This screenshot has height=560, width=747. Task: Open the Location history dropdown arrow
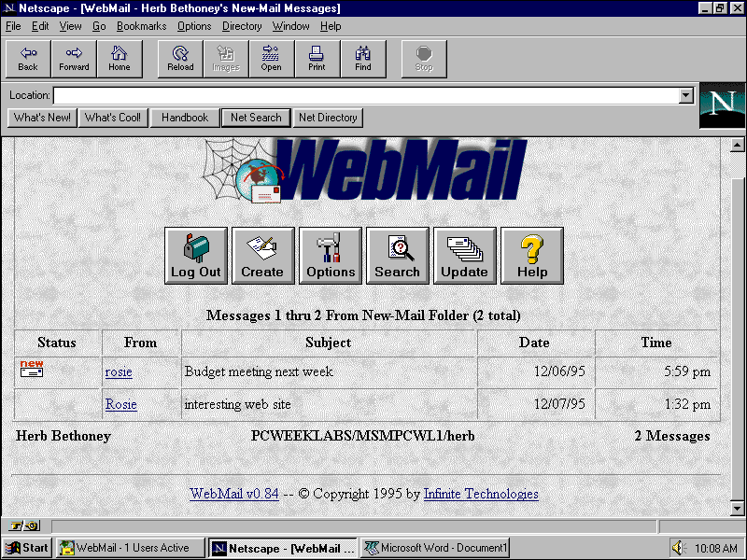point(685,95)
